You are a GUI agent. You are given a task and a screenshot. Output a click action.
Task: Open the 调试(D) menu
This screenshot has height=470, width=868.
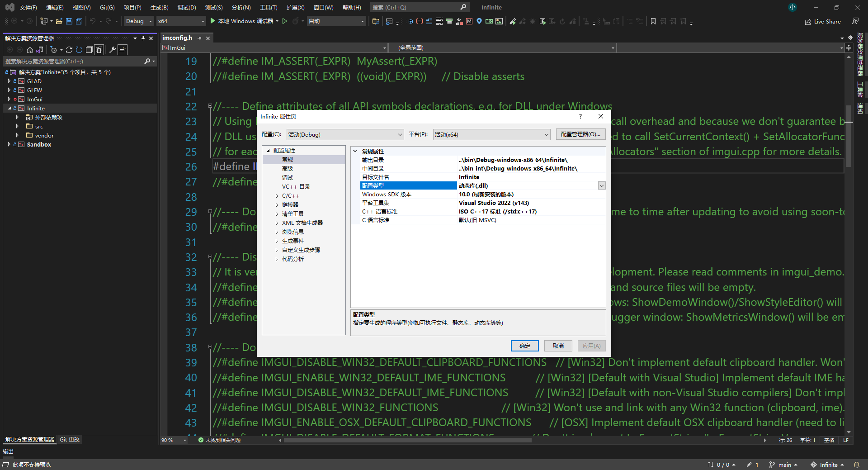187,7
